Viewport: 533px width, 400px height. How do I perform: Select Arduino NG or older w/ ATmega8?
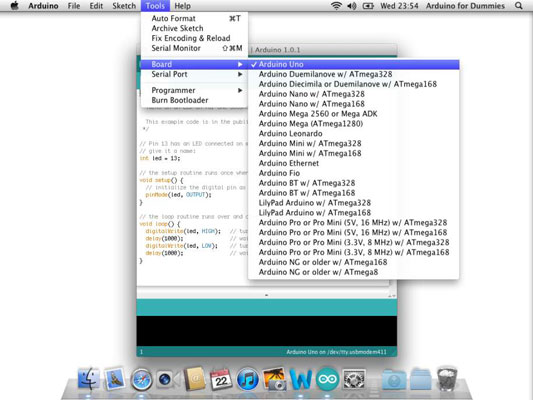pyautogui.click(x=354, y=272)
